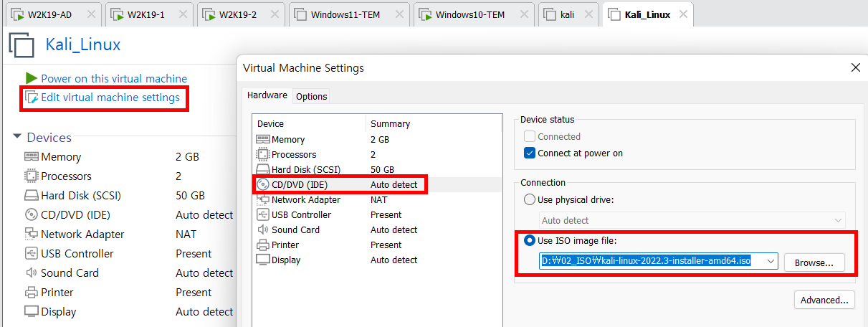Select Network Adapter NAT row in settings
The height and width of the screenshot is (327, 868).
tap(377, 199)
